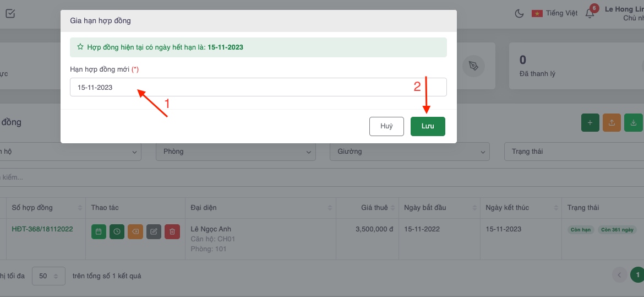Cancel the dialog with Huỷ
This screenshot has width=644, height=297.
click(386, 126)
